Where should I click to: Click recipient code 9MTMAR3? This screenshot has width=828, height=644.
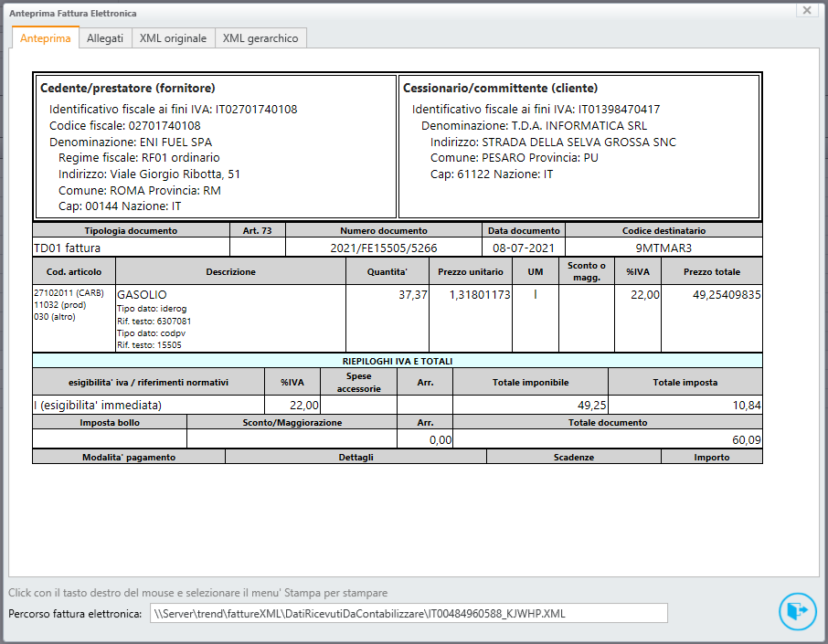(663, 248)
